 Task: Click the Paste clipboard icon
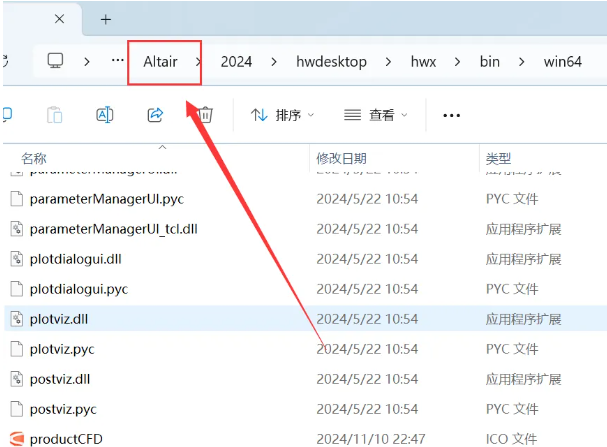click(x=55, y=115)
